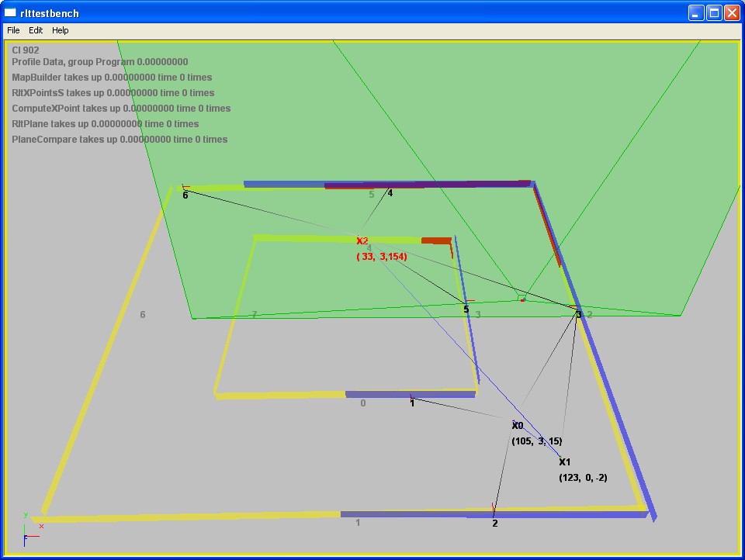Open the File menu
The image size is (745, 560).
click(13, 30)
